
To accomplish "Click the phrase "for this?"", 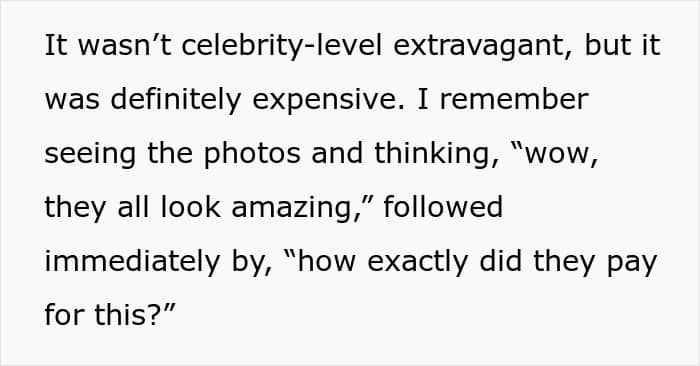I will (x=102, y=315).
